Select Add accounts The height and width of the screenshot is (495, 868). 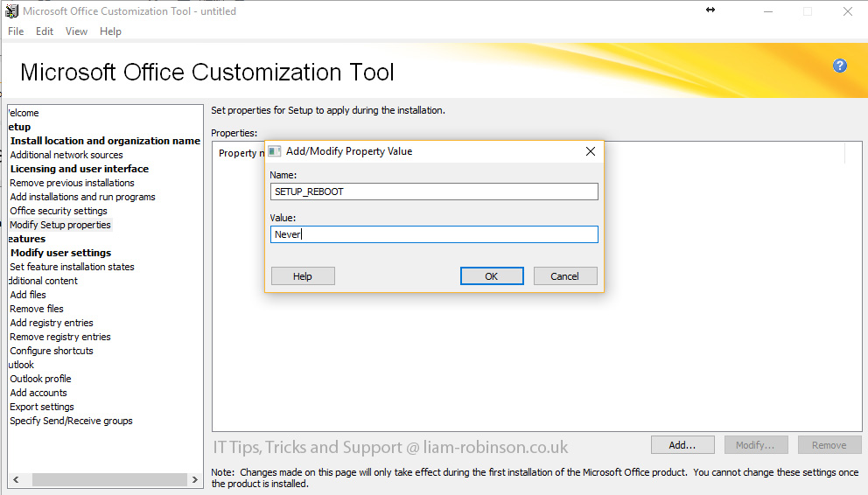pos(38,393)
